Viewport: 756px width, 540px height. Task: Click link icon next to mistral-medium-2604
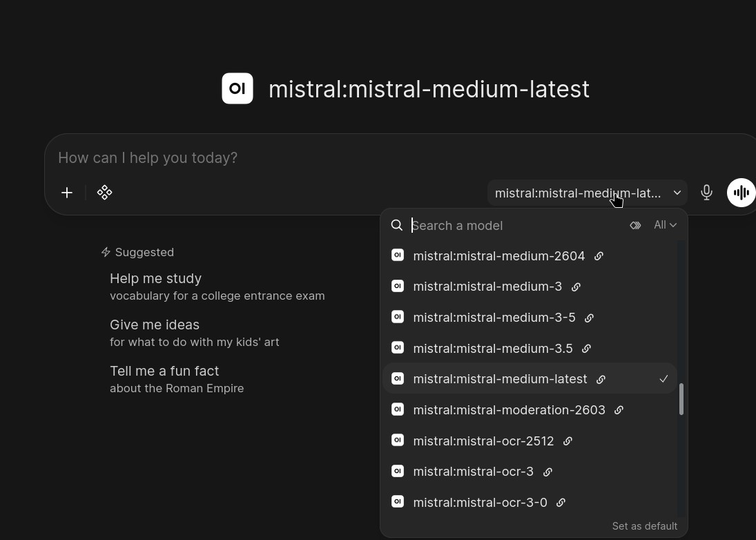point(599,256)
